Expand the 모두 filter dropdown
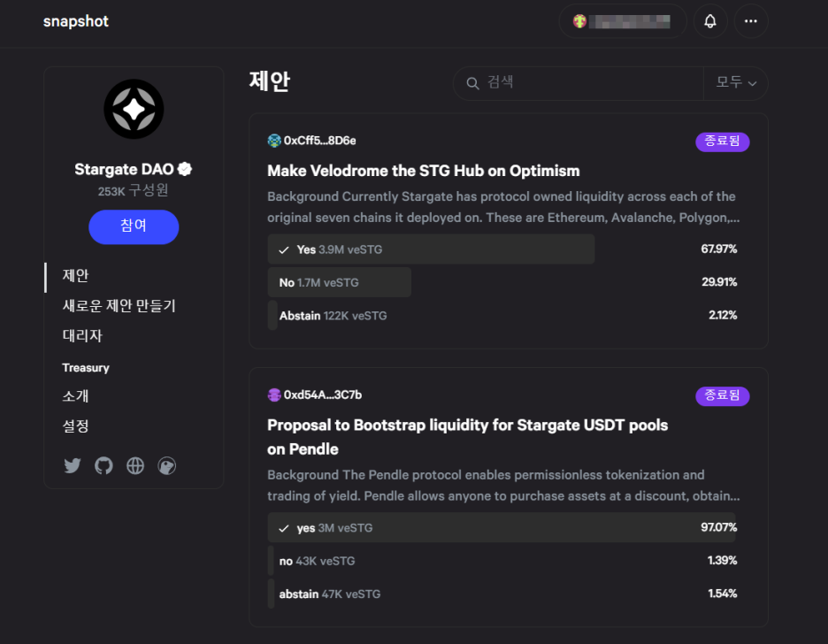 tap(736, 83)
